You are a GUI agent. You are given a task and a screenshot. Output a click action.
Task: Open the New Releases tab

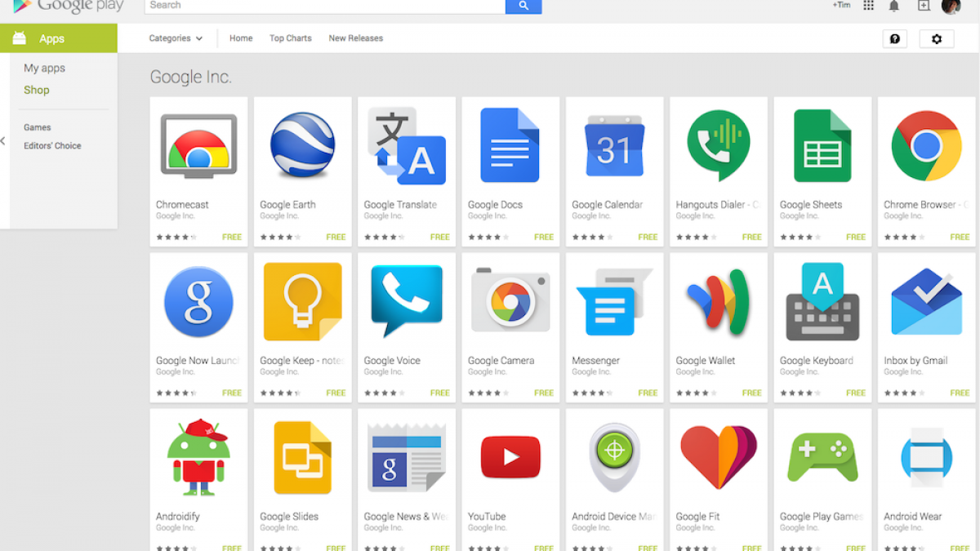(x=355, y=38)
